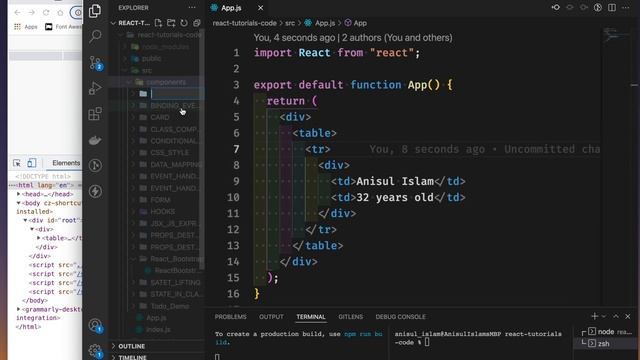The image size is (640, 360).
Task: Close the App.js editor tab
Action: pyautogui.click(x=260, y=8)
